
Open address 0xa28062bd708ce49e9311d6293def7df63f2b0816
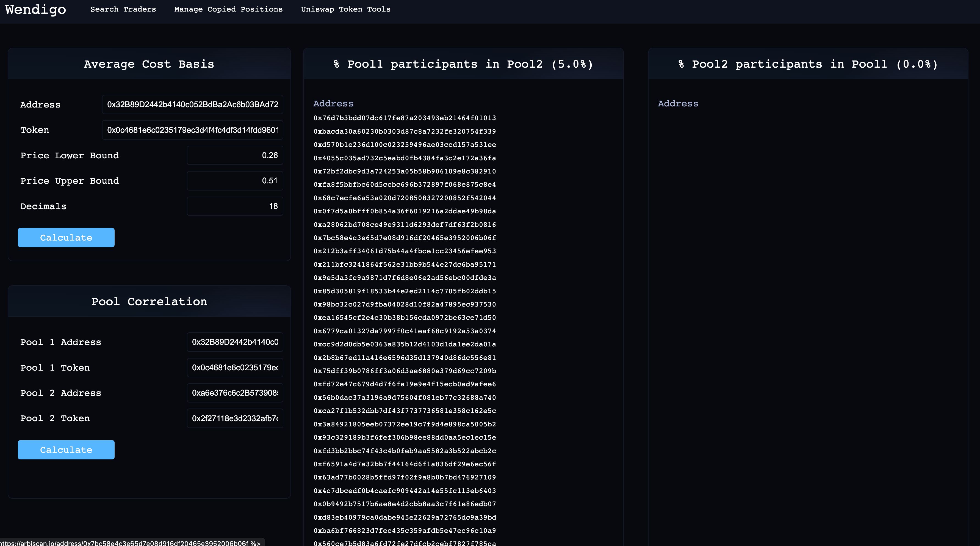[405, 225]
